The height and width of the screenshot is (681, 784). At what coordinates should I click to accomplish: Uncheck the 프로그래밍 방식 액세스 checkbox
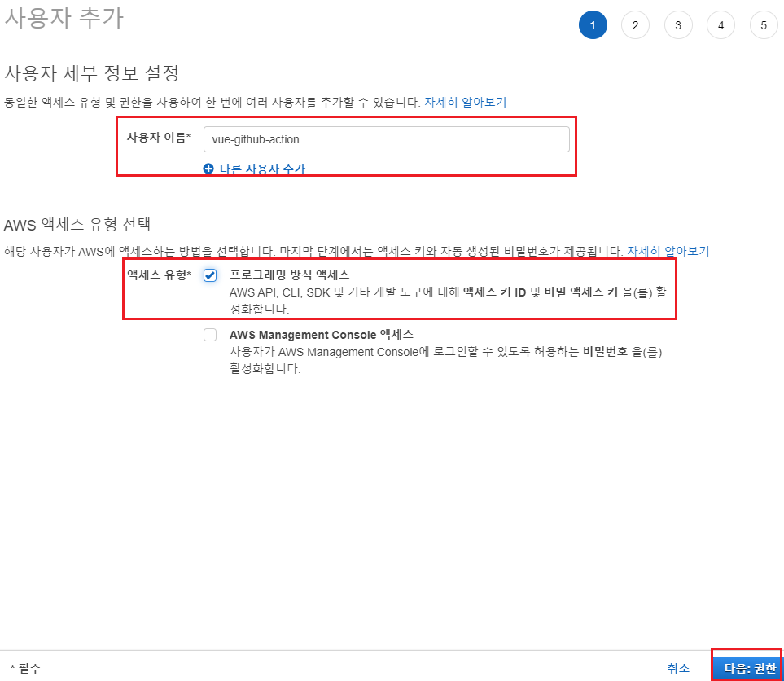point(210,275)
